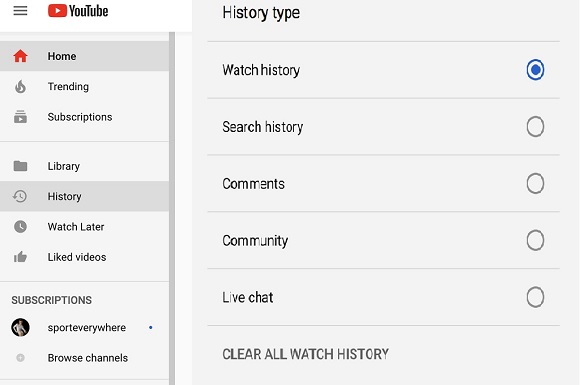Screen dimensions: 580x385
Task: Click the Watch Later clock icon
Action: coord(20,226)
